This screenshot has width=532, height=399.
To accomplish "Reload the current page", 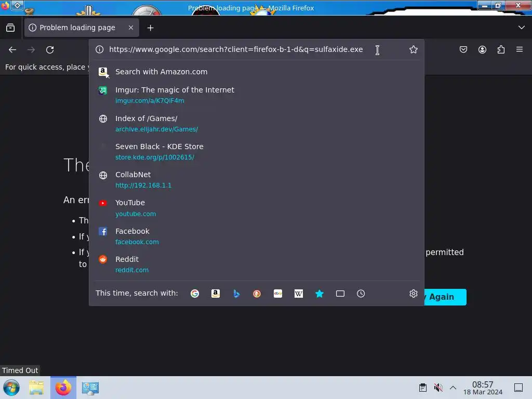I will 50,50.
